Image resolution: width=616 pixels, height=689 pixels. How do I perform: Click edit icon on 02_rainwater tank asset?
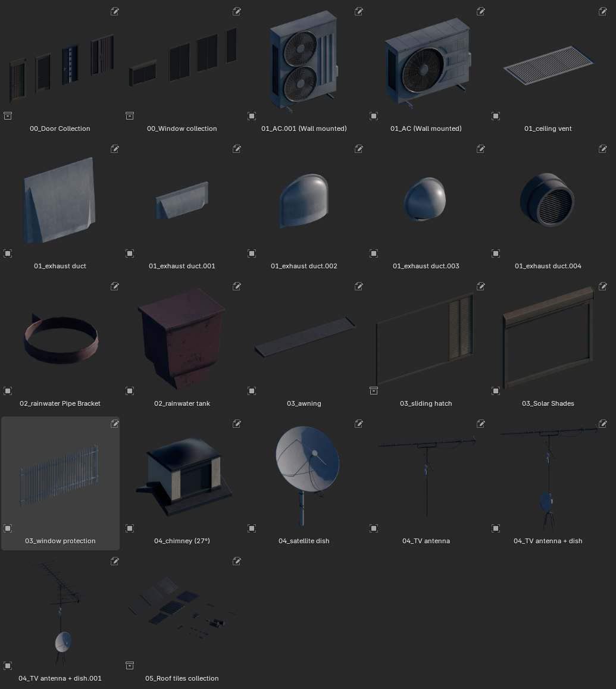(x=236, y=287)
